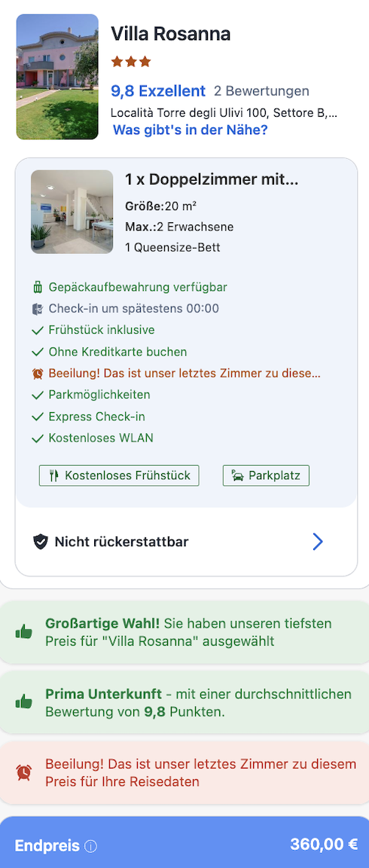Open the 2 Bewertungen reviews
Screen dimensions: 369x868
[261, 90]
